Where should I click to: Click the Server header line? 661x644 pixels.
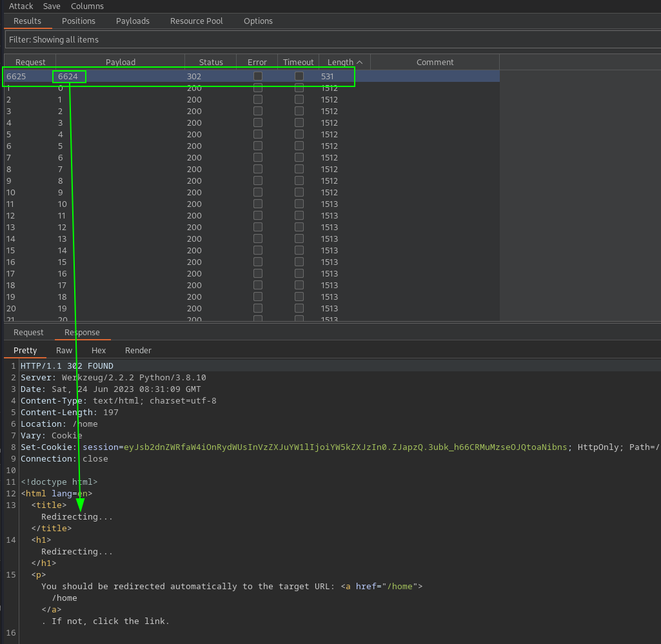click(113, 378)
